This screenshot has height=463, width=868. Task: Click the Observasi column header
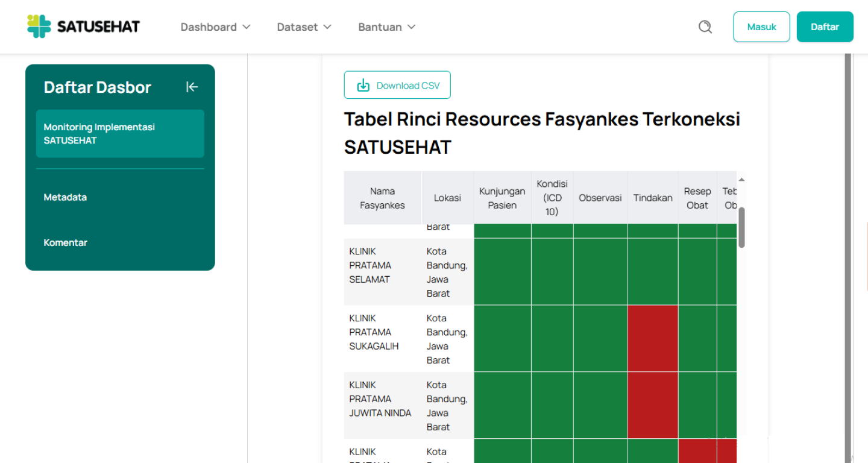coord(600,198)
